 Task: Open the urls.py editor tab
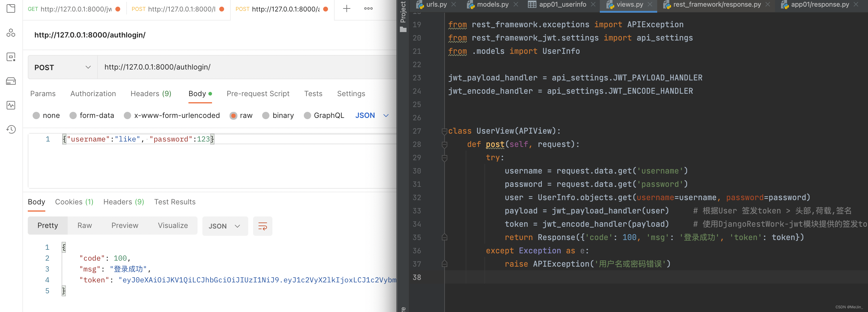[x=436, y=5]
